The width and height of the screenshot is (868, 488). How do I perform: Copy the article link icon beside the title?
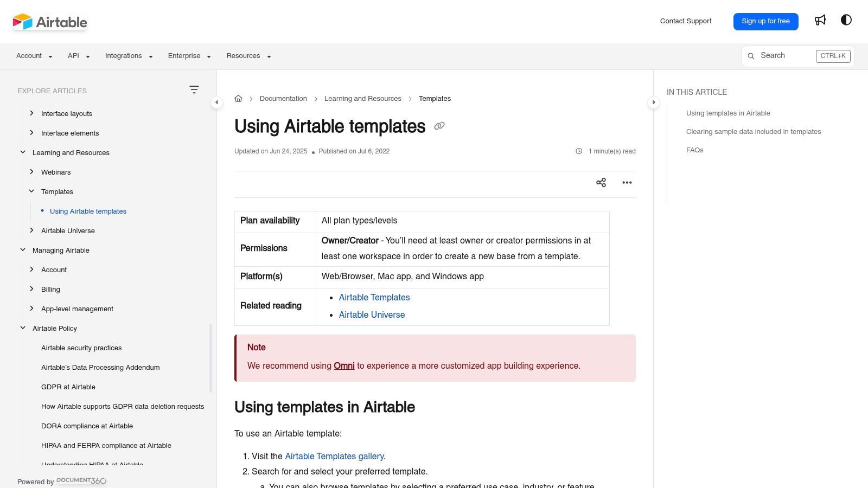439,126
